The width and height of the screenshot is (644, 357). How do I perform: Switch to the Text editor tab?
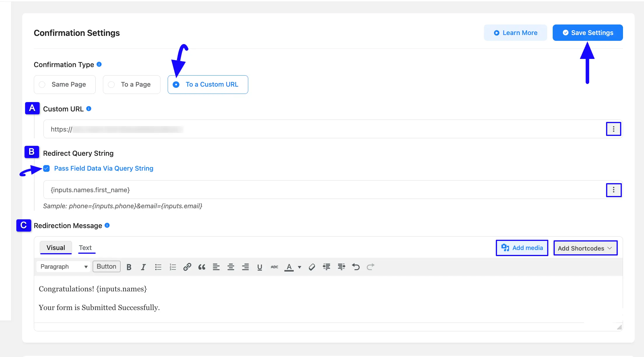tap(85, 248)
